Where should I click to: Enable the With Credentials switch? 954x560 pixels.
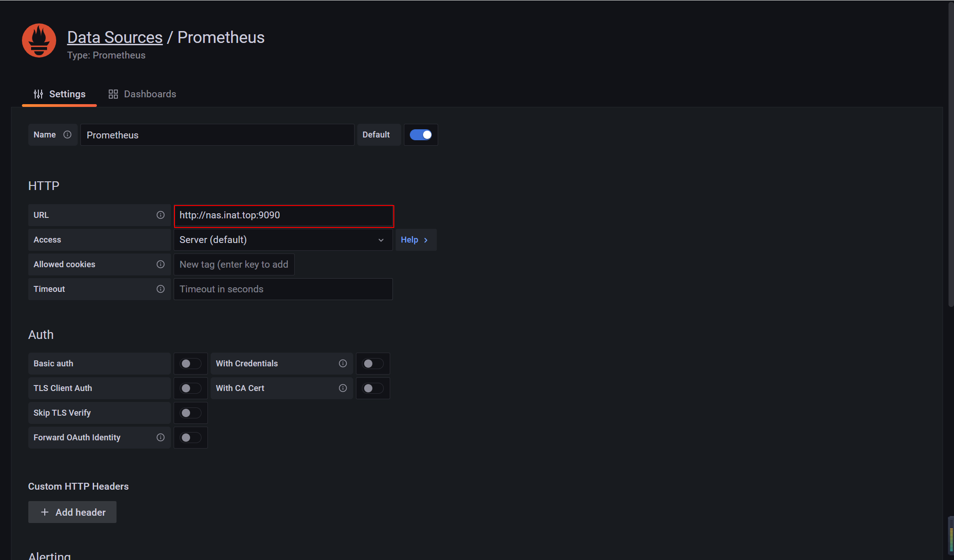[373, 364]
